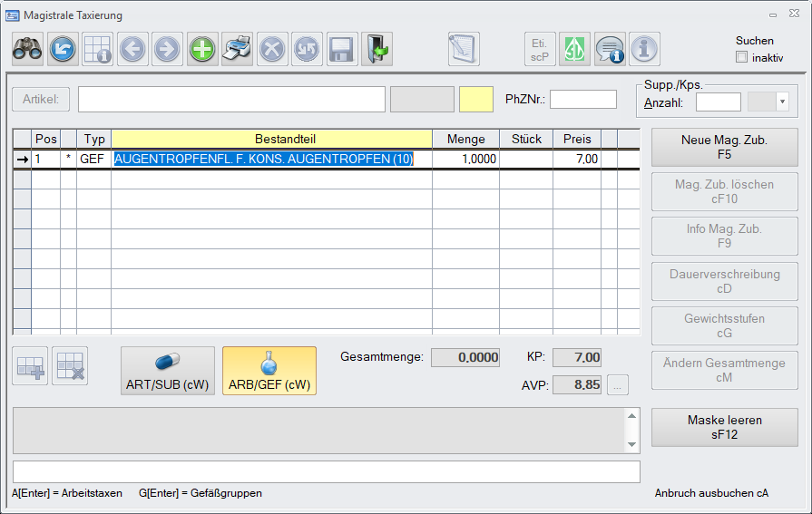Image resolution: width=812 pixels, height=514 pixels.
Task: Click the printer icon in toolbar
Action: click(x=237, y=49)
